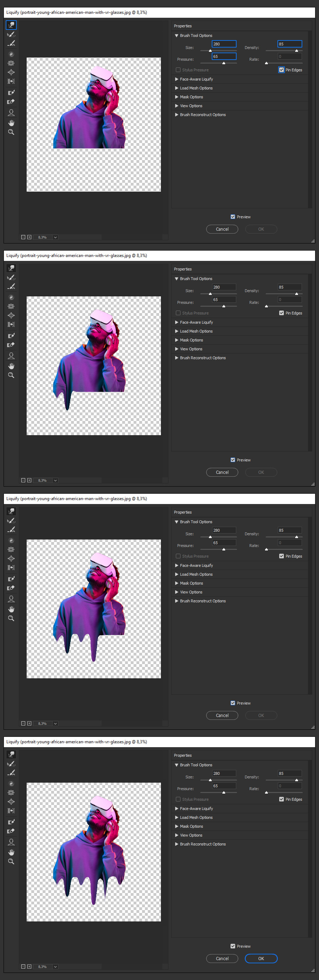The image size is (319, 980).
Task: Expand Brush Reconstruct Options in the third dialog
Action: [x=177, y=601]
